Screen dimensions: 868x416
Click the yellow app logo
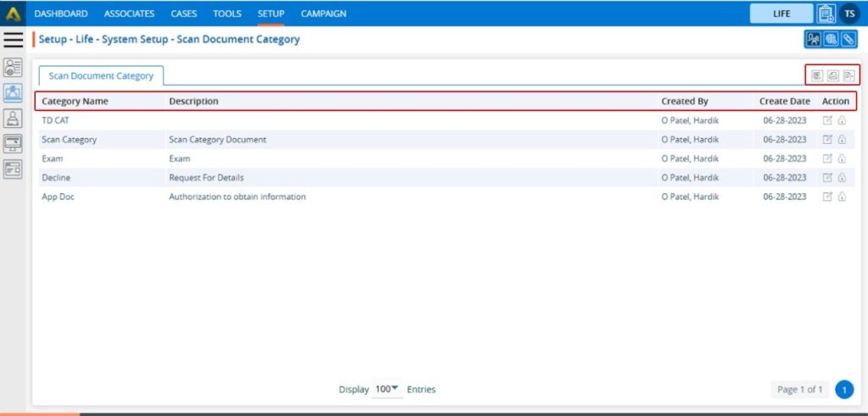pyautogui.click(x=13, y=14)
